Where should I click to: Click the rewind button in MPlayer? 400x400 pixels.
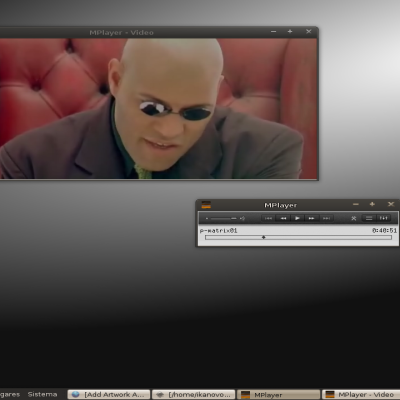pyautogui.click(x=283, y=218)
